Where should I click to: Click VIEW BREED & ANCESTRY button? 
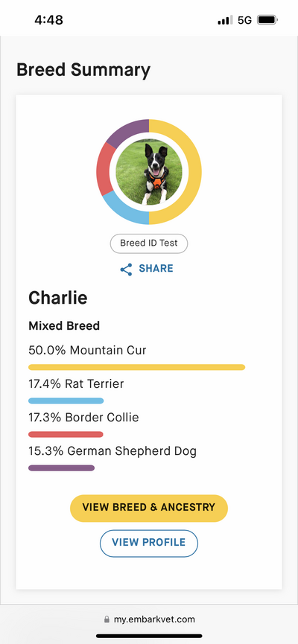[149, 508]
